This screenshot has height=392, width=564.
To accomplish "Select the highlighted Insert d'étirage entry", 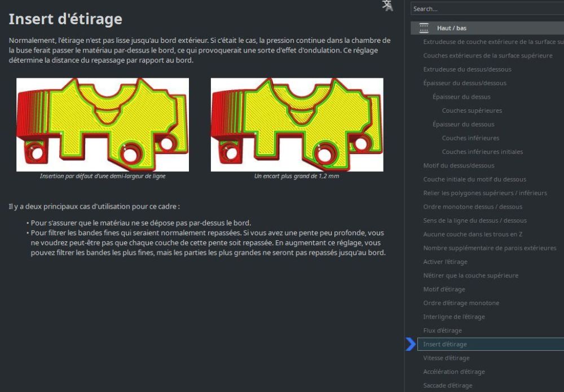I will 491,344.
